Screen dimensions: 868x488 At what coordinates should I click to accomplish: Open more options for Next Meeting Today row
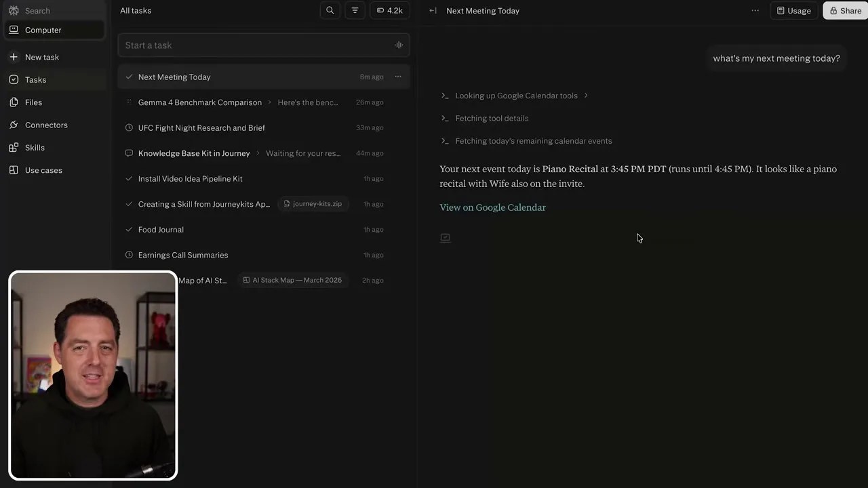[x=398, y=77]
